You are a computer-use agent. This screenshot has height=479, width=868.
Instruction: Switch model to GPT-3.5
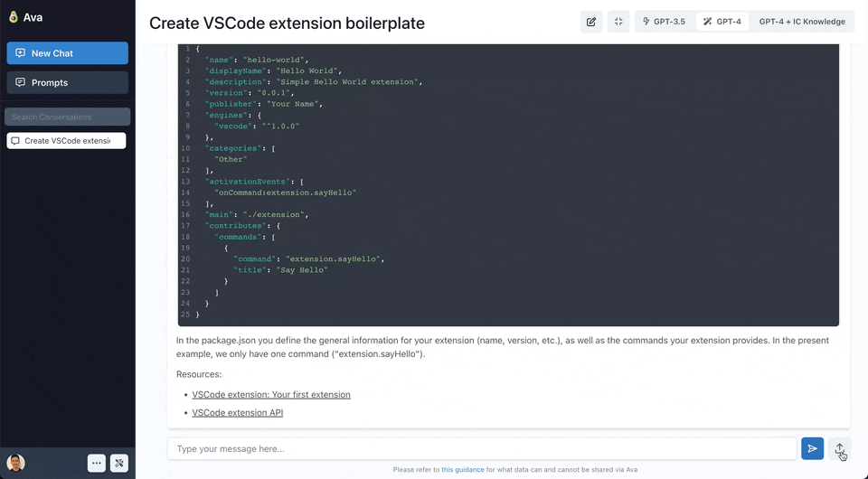(665, 22)
